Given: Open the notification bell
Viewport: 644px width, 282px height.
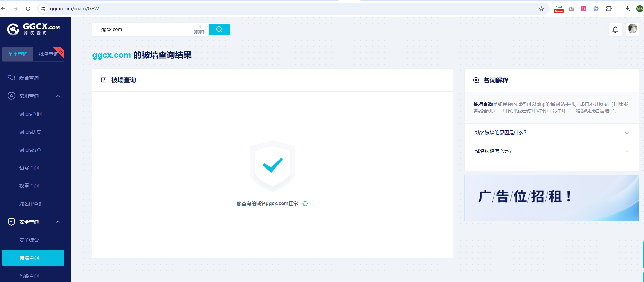Looking at the screenshot, I should click(615, 29).
